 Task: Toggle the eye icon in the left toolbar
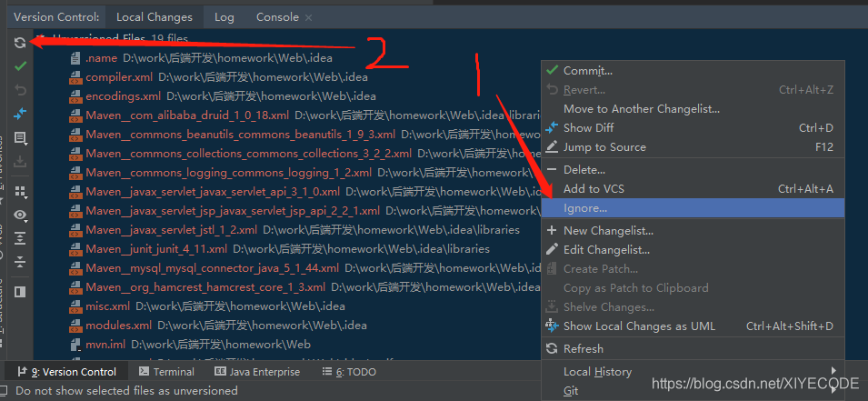click(x=21, y=215)
